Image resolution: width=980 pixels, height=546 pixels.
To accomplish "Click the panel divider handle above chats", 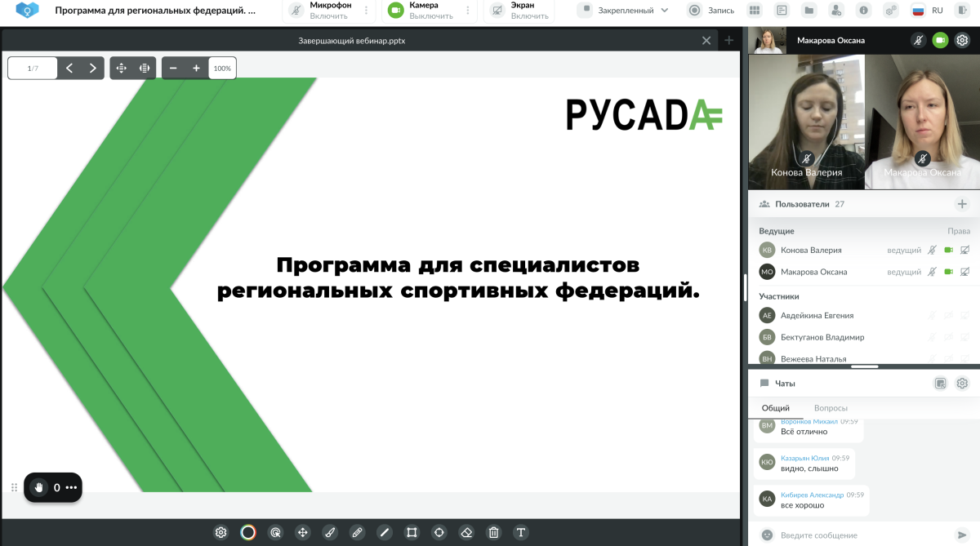I will point(864,366).
